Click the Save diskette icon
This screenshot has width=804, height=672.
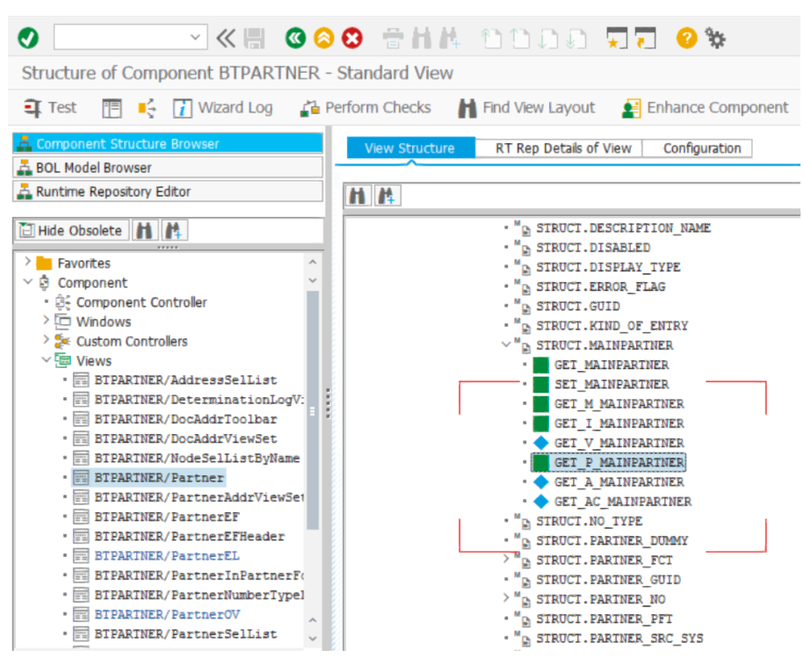point(254,38)
